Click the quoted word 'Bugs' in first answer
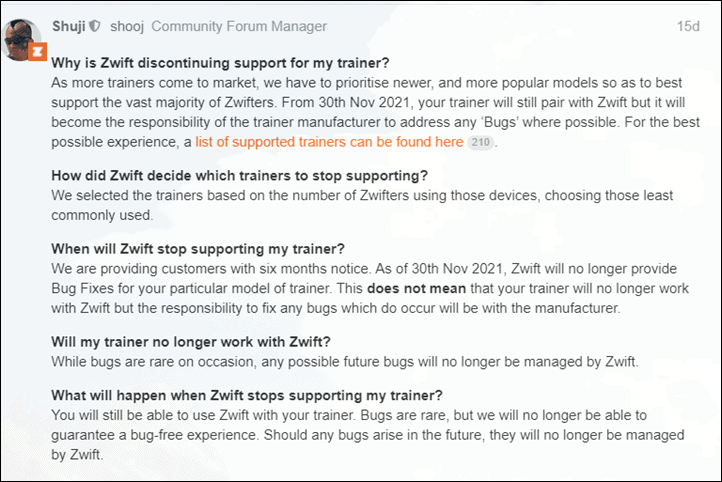This screenshot has width=722, height=482. 499,122
